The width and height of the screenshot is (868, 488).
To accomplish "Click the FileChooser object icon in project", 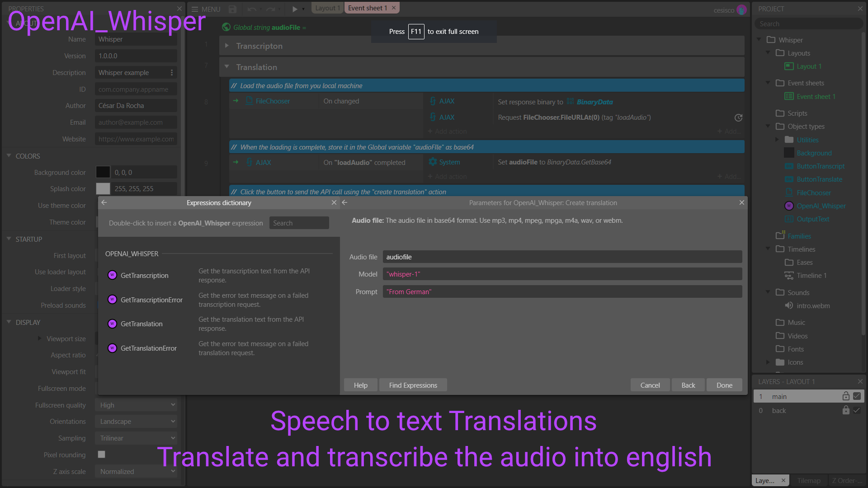I will point(789,193).
